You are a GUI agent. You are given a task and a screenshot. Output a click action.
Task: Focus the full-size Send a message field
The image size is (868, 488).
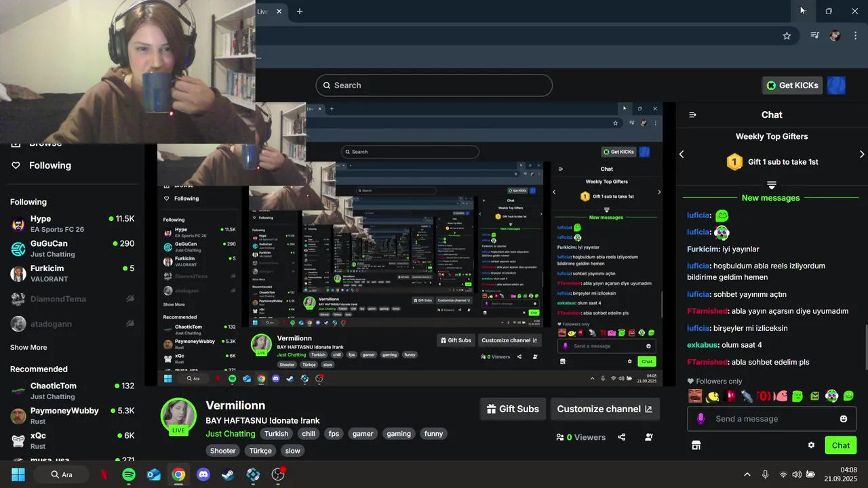tap(771, 419)
